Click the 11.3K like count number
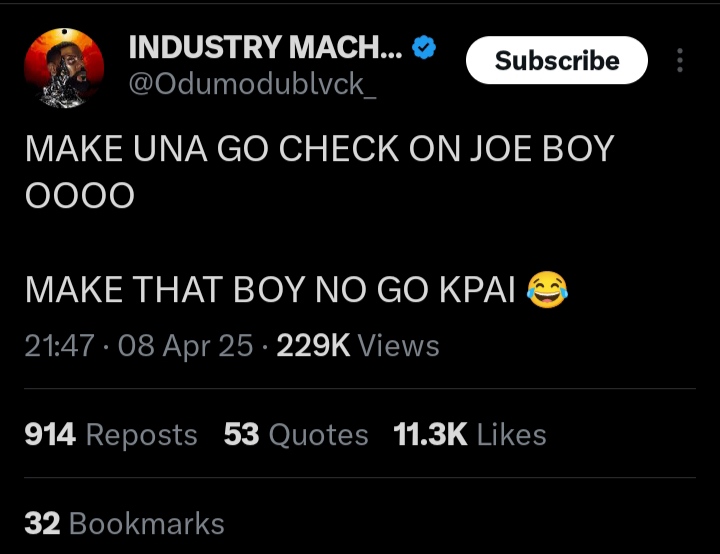 [430, 435]
